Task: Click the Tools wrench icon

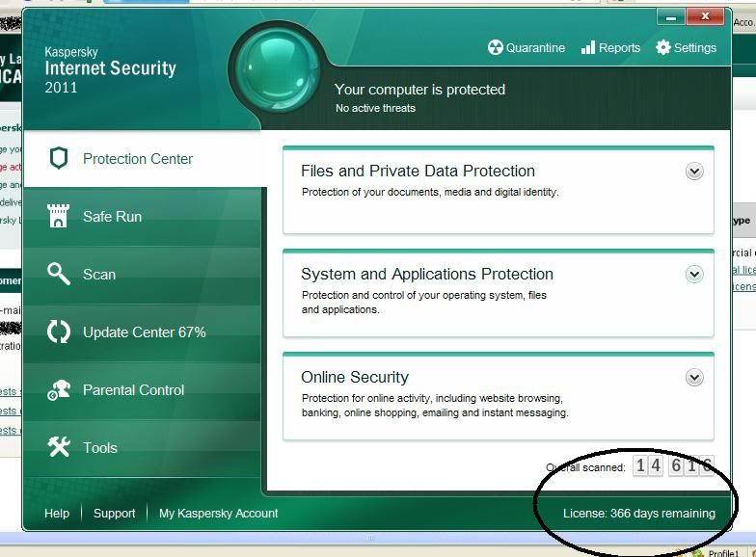Action: point(59,447)
